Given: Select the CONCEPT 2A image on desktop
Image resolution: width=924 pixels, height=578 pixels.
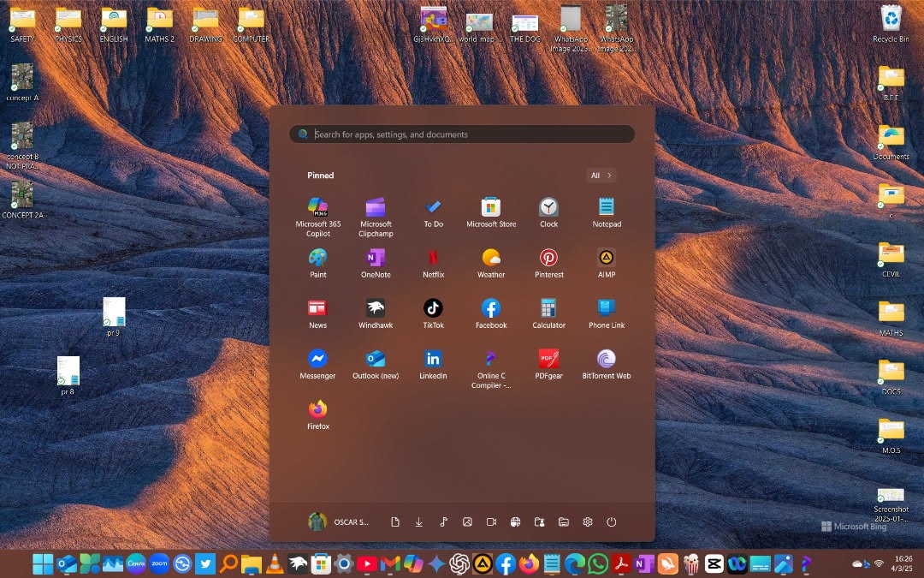Looking at the screenshot, I should [x=22, y=200].
